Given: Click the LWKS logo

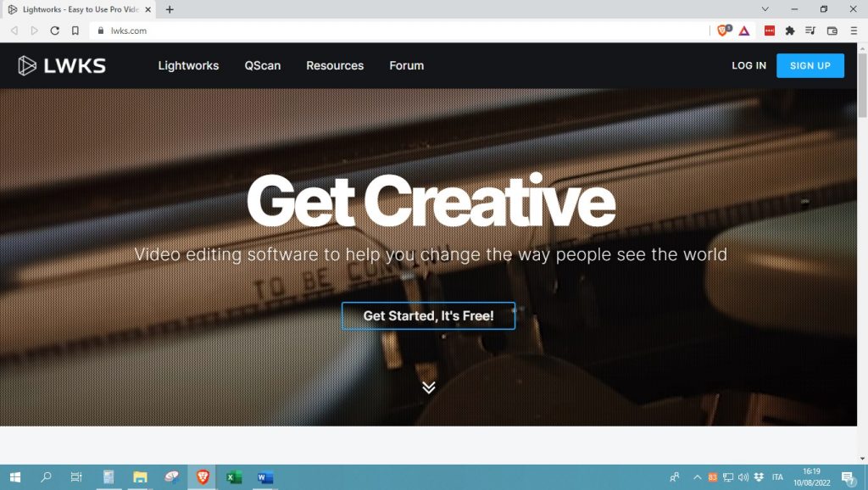Looking at the screenshot, I should 61,65.
